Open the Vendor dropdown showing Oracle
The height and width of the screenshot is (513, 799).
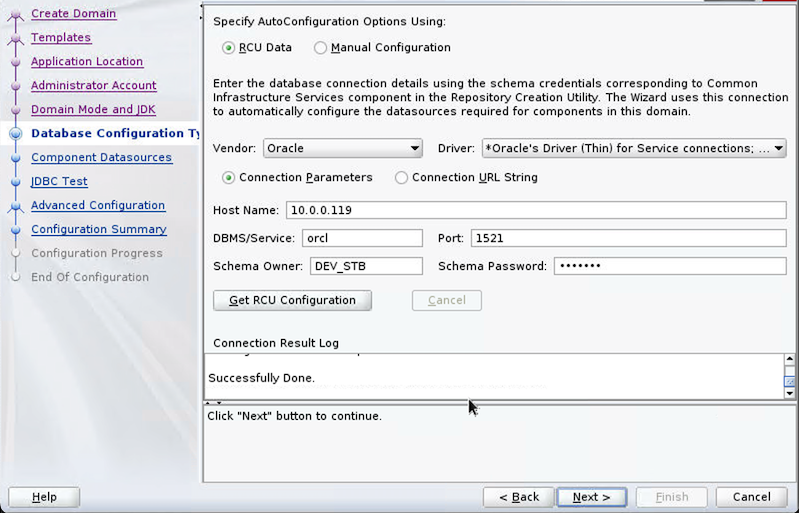342,148
